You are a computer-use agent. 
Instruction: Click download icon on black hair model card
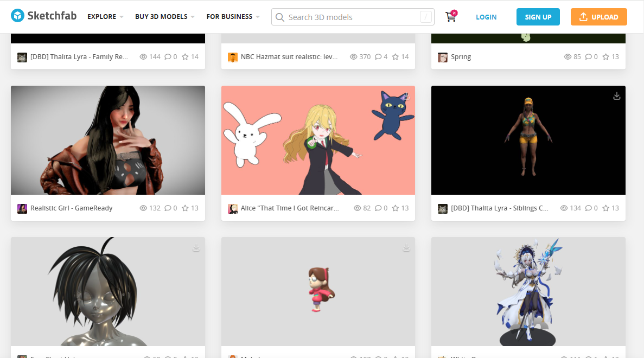pyautogui.click(x=196, y=247)
